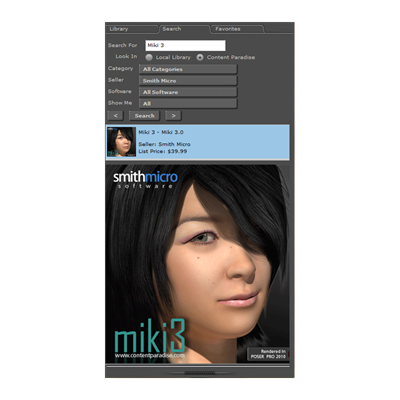Open the Seller dropdown showing Smith Micro
The width and height of the screenshot is (400, 400).
point(188,81)
